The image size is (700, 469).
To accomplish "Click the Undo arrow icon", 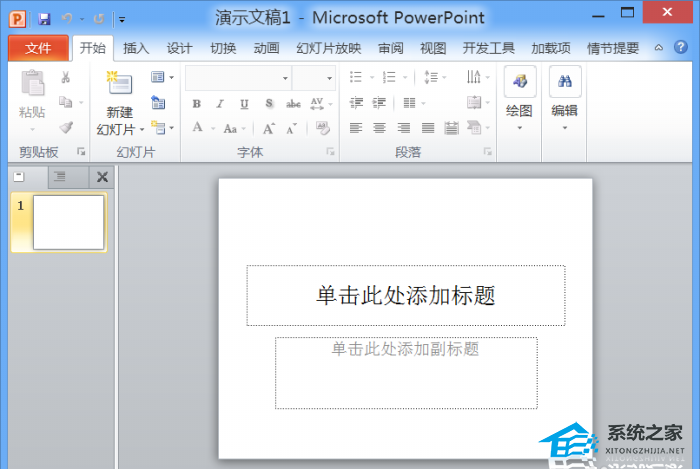I will coord(67,19).
